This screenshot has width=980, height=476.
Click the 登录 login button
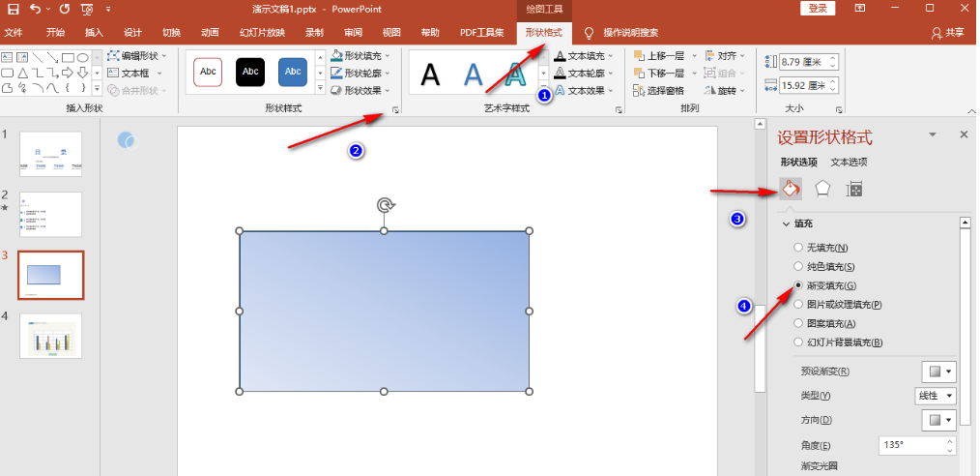(x=818, y=9)
